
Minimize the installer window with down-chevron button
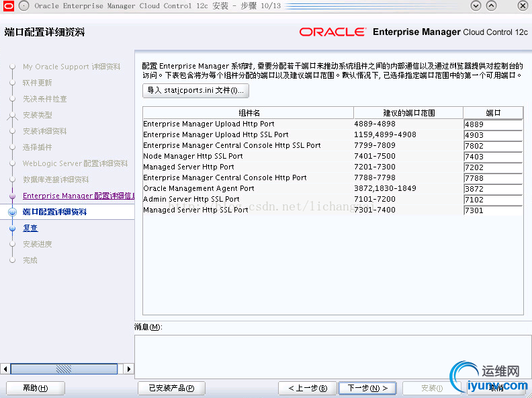(x=476, y=6)
